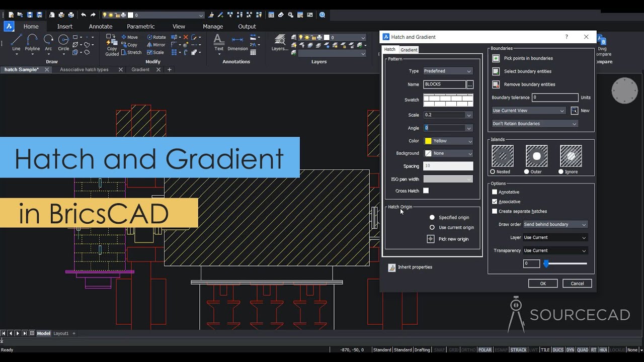Click the Boundary tolerance input field
This screenshot has height=362, width=644.
pyautogui.click(x=555, y=98)
